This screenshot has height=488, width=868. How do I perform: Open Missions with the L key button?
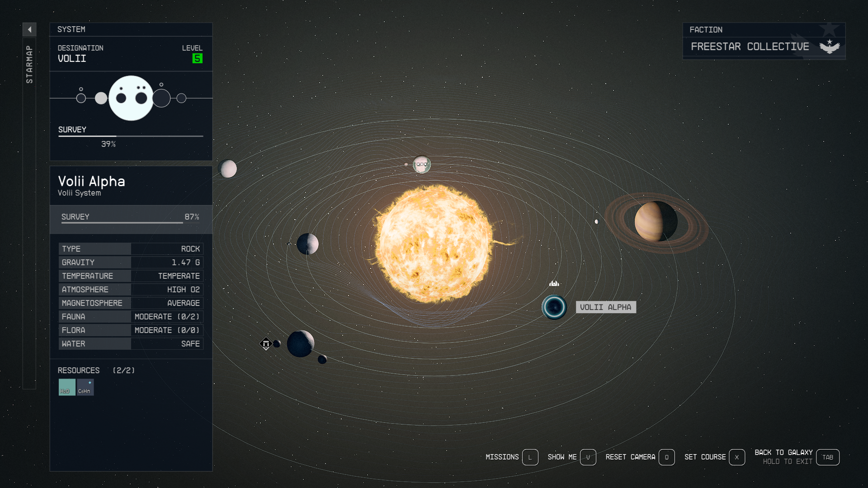click(530, 457)
